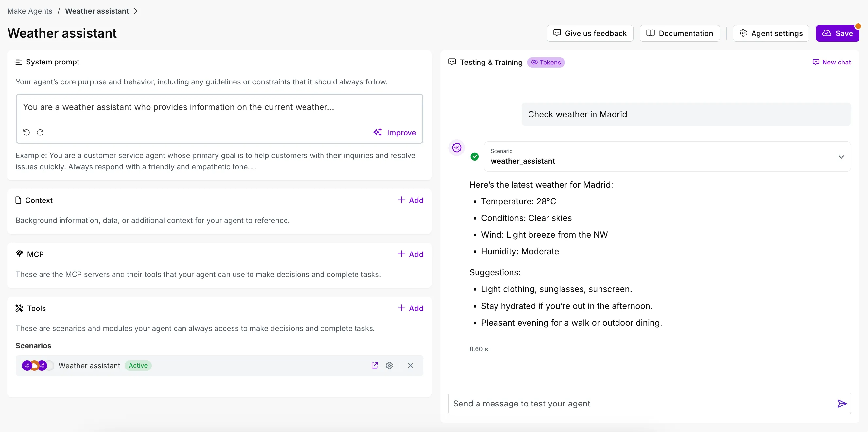Click 'Temperature: 28°C' line
The width and height of the screenshot is (868, 432).
(519, 201)
